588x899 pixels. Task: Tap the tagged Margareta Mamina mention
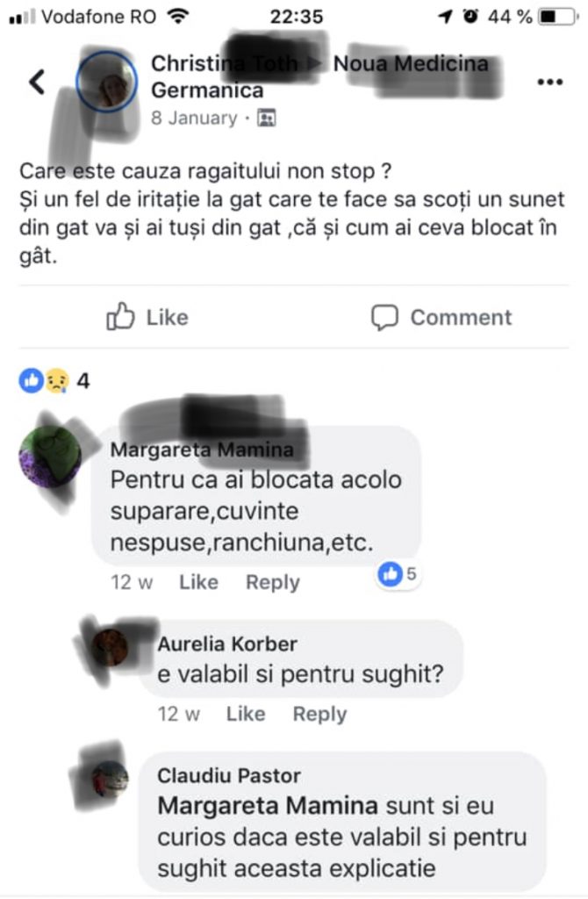tap(268, 806)
